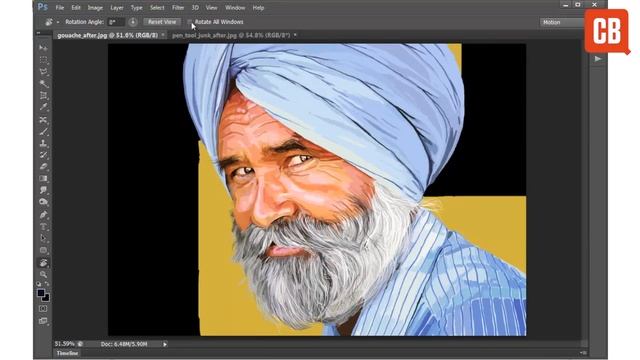
Task: Select the Rectangular Marquee tool
Action: [x=43, y=60]
